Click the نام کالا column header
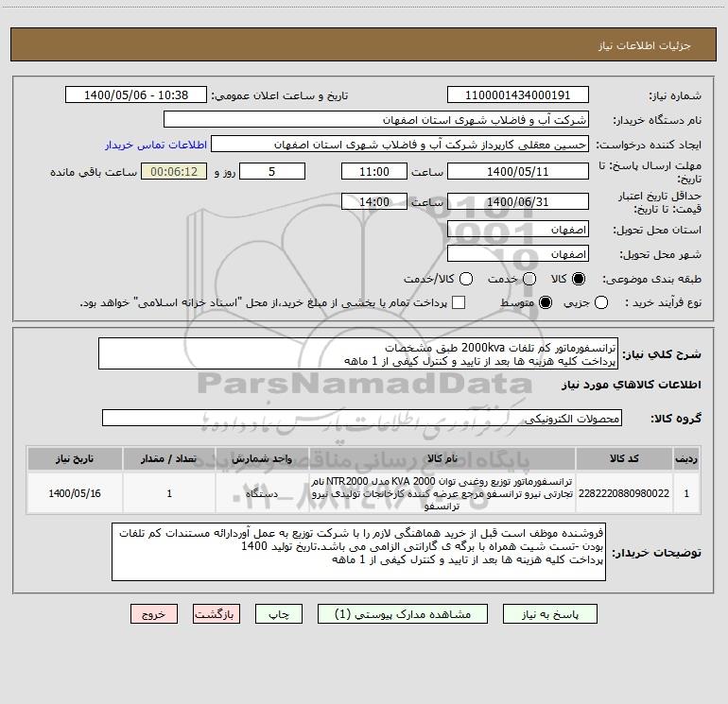This screenshot has width=728, height=704. click(x=442, y=459)
